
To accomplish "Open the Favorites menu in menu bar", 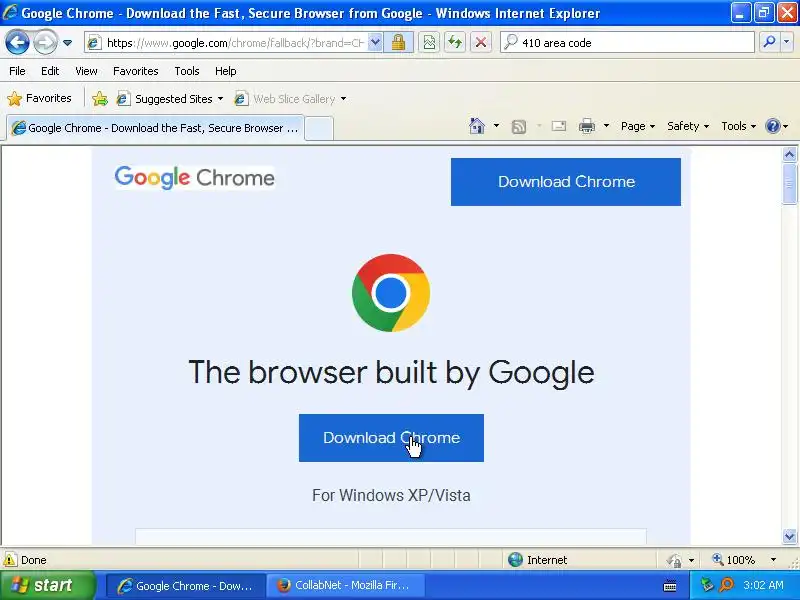I will pyautogui.click(x=136, y=71).
